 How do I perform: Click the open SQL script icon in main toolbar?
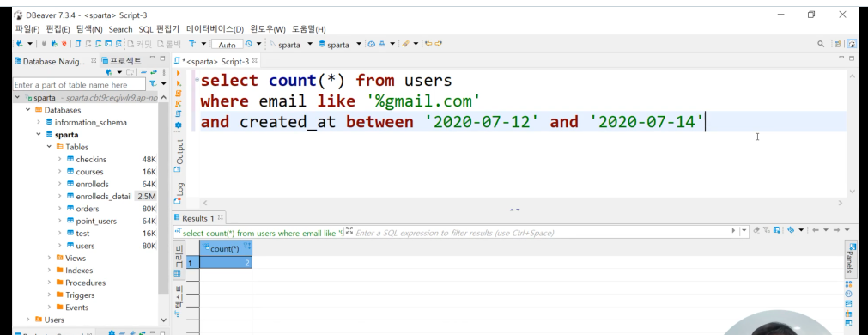pyautogui.click(x=77, y=44)
